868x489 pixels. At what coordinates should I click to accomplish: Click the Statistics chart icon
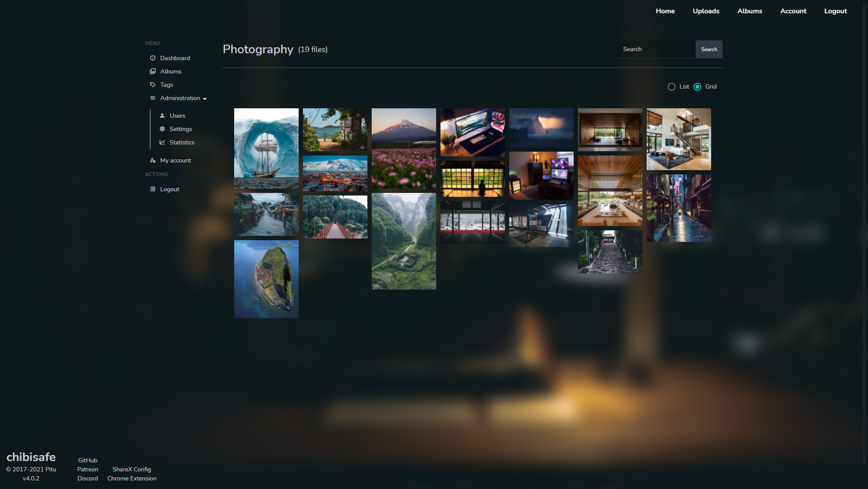pos(162,142)
